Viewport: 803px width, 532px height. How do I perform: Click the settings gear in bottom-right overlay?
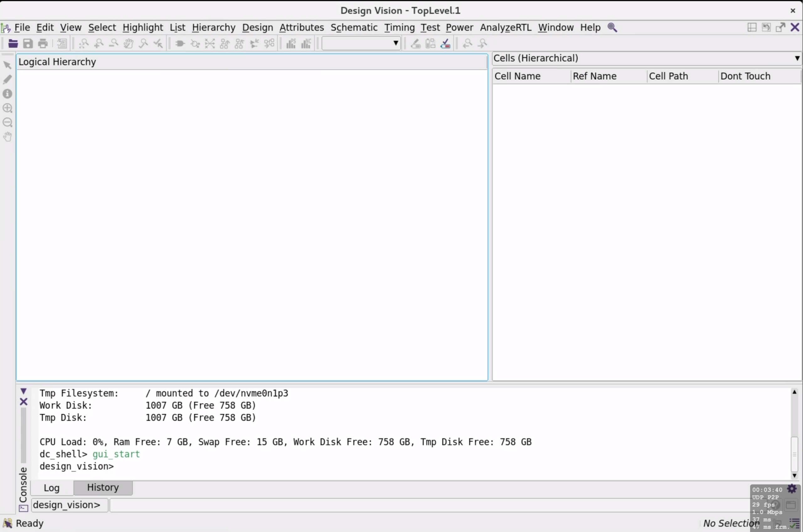click(791, 488)
